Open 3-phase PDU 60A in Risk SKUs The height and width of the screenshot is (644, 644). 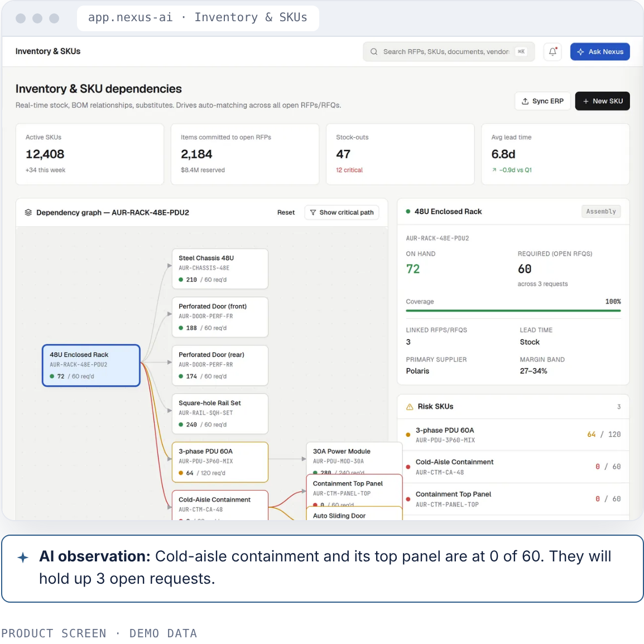[513, 435]
